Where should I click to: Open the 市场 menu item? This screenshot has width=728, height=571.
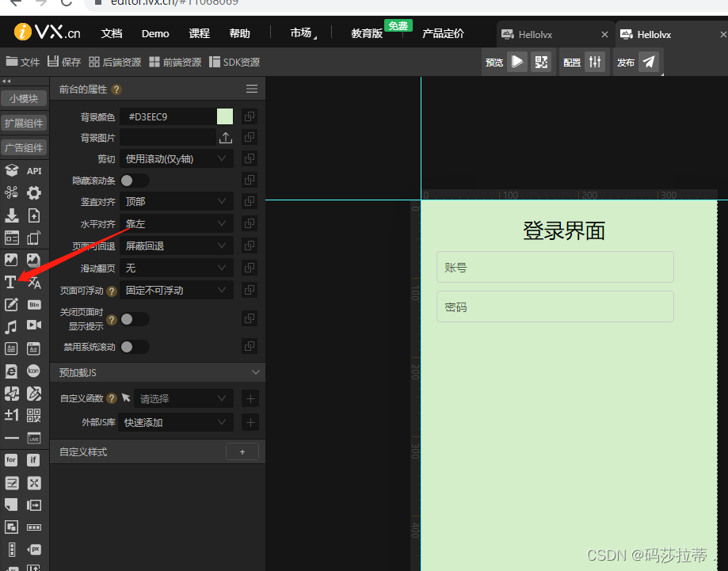coord(299,33)
